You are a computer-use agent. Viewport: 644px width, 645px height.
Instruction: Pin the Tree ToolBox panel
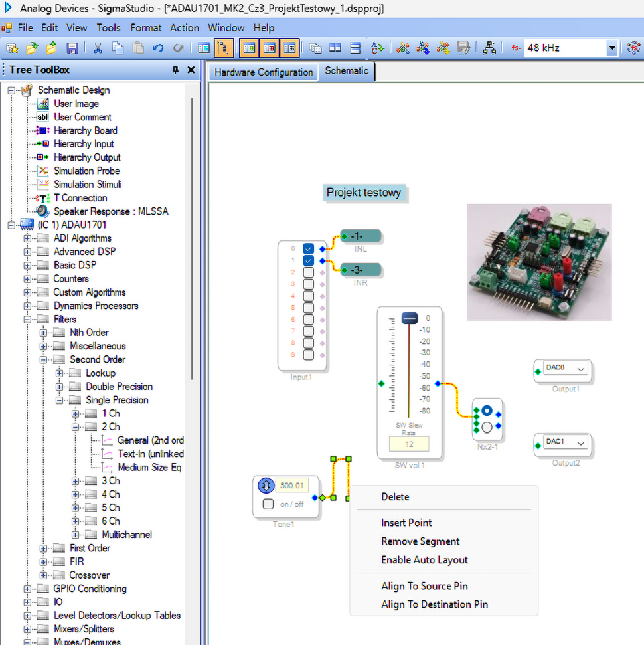click(176, 70)
